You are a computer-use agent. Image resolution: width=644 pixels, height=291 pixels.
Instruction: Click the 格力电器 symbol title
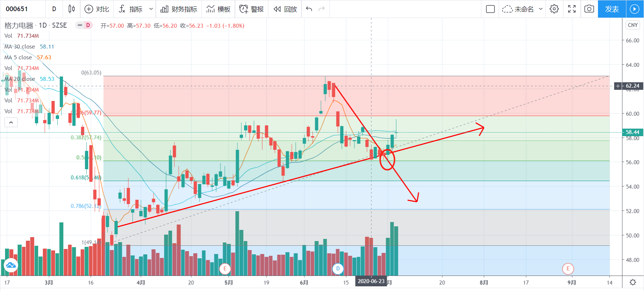tap(19, 25)
